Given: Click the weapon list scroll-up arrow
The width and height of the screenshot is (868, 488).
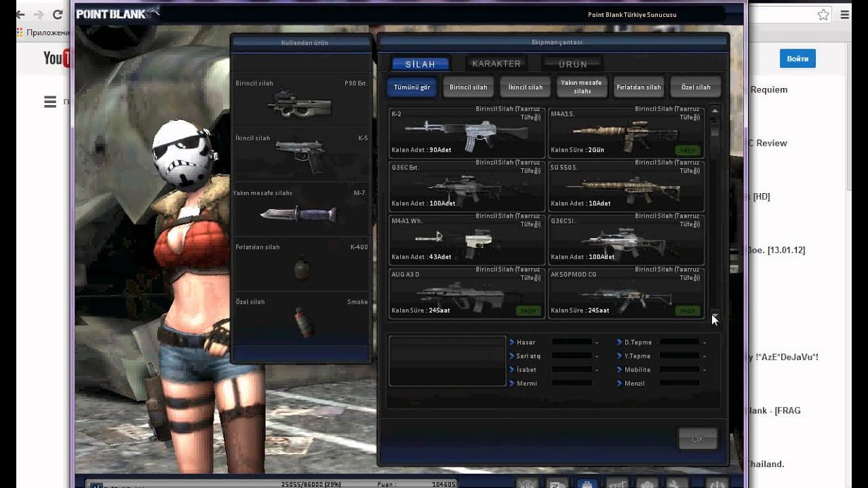Looking at the screenshot, I should pyautogui.click(x=715, y=110).
